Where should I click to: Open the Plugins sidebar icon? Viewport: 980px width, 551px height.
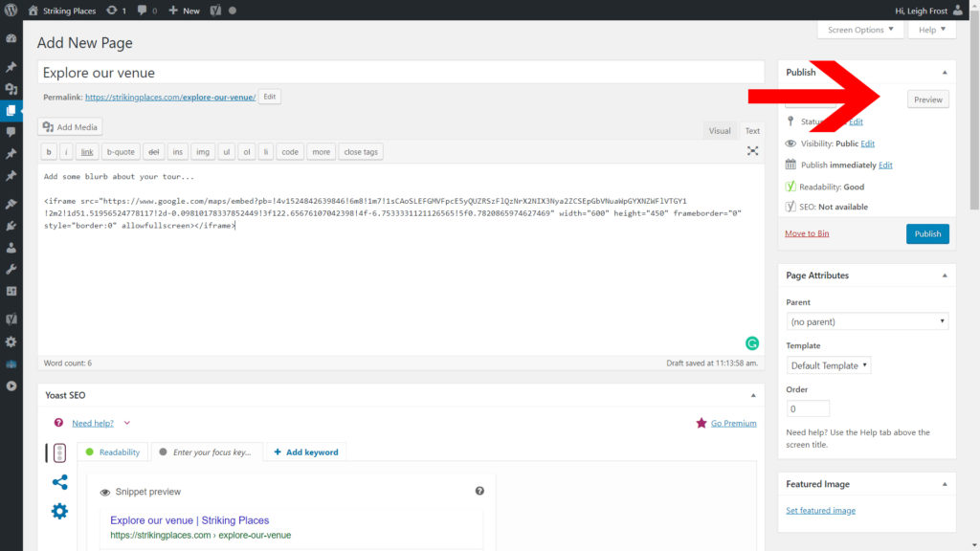[x=11, y=226]
